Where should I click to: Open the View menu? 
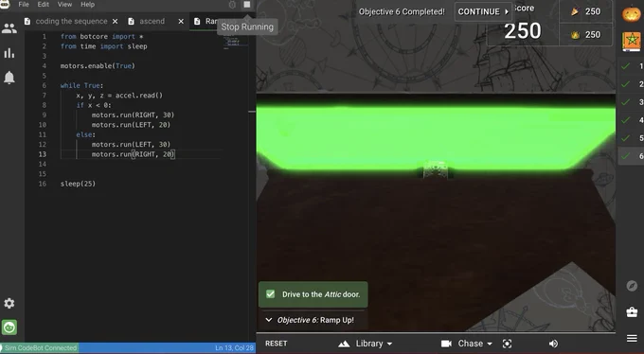pyautogui.click(x=64, y=5)
